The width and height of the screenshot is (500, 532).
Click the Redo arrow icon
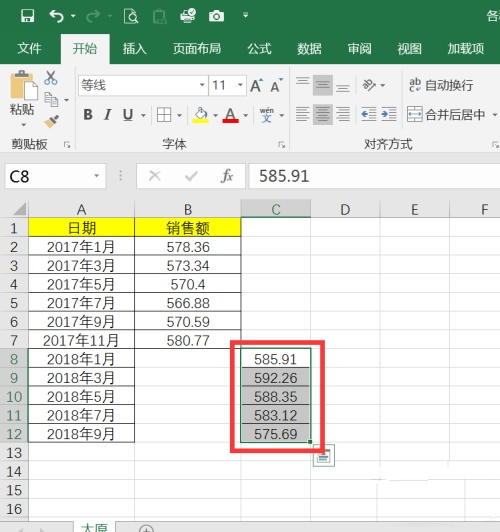pos(93,16)
